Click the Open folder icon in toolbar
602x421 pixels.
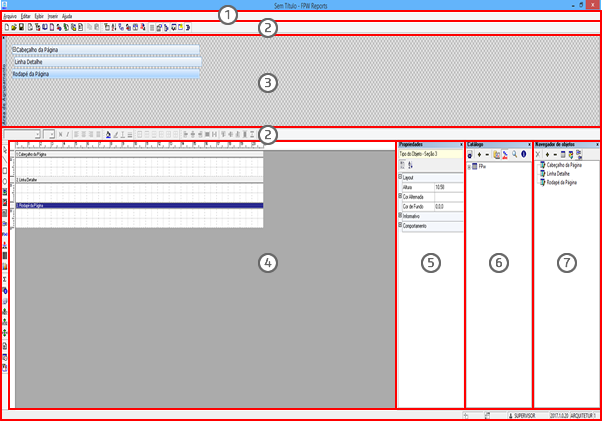tap(14, 28)
